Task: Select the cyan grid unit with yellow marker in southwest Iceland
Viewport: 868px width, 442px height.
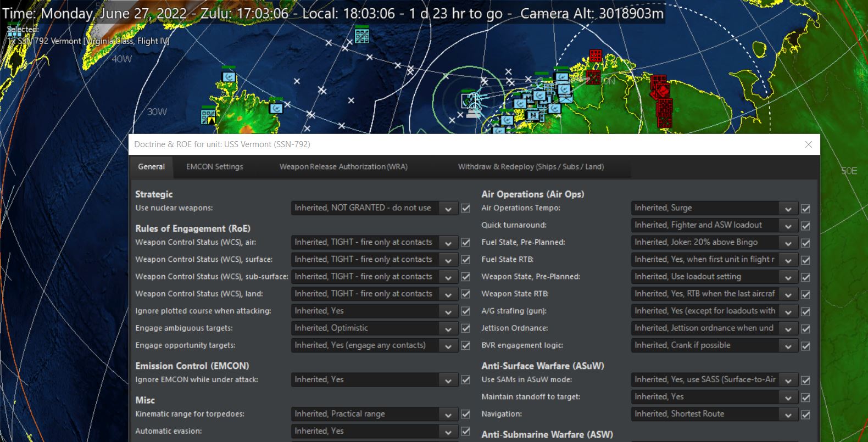Action: (208, 116)
